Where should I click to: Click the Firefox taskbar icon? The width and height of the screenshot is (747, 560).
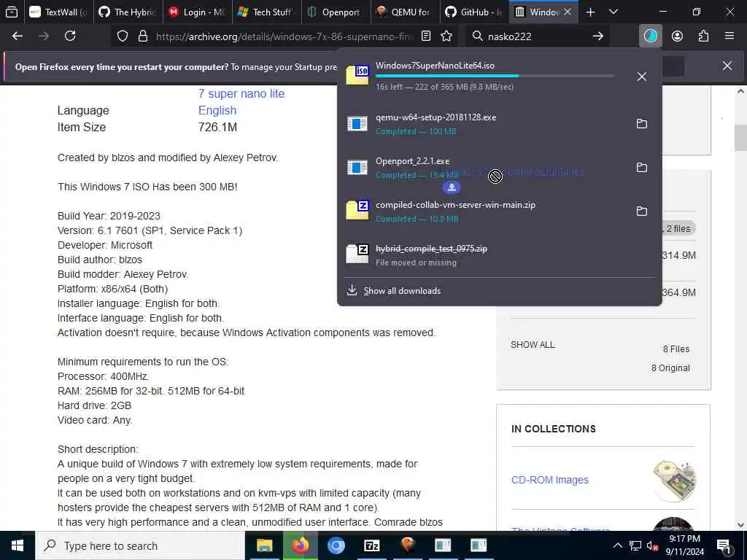pyautogui.click(x=300, y=545)
